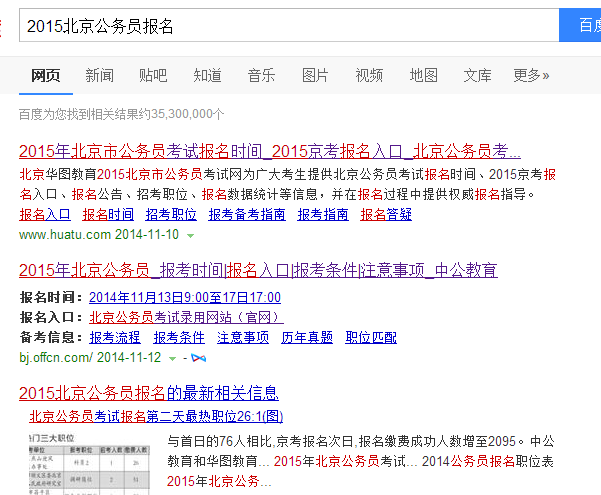Click the 2014年11月13日9:00至17日17:00 link
Viewport: 601px width, 495px height.
[x=185, y=297]
